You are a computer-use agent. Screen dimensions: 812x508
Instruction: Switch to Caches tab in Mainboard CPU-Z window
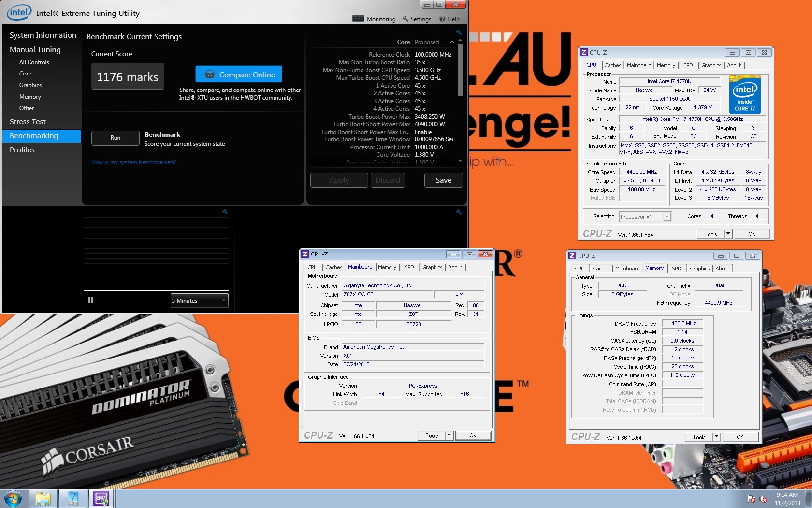point(333,267)
